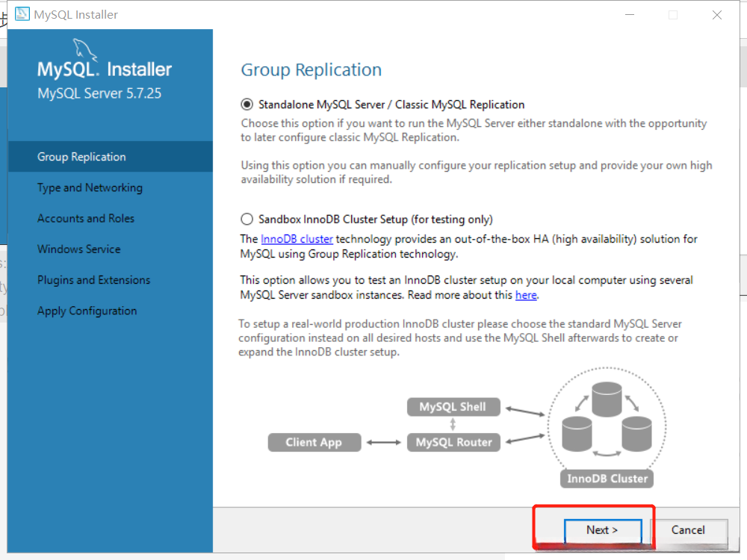This screenshot has height=560, width=747.
Task: Click the Client App diagram box
Action: pos(314,442)
